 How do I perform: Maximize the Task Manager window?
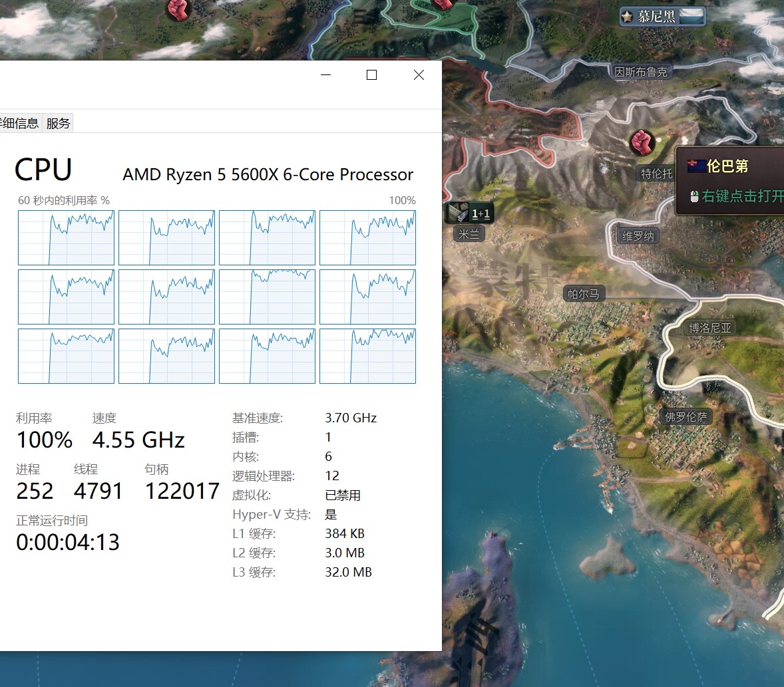[372, 75]
